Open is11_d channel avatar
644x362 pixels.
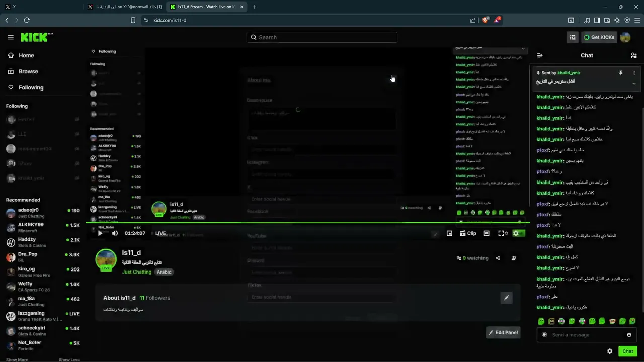click(106, 259)
